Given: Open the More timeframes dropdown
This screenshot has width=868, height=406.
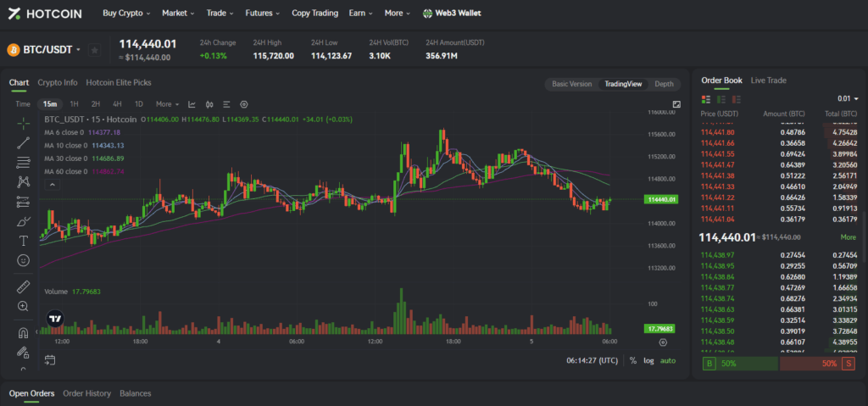Looking at the screenshot, I should click(x=168, y=104).
